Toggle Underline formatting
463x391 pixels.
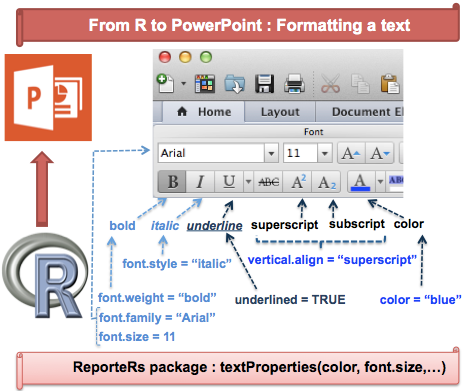coord(229,182)
